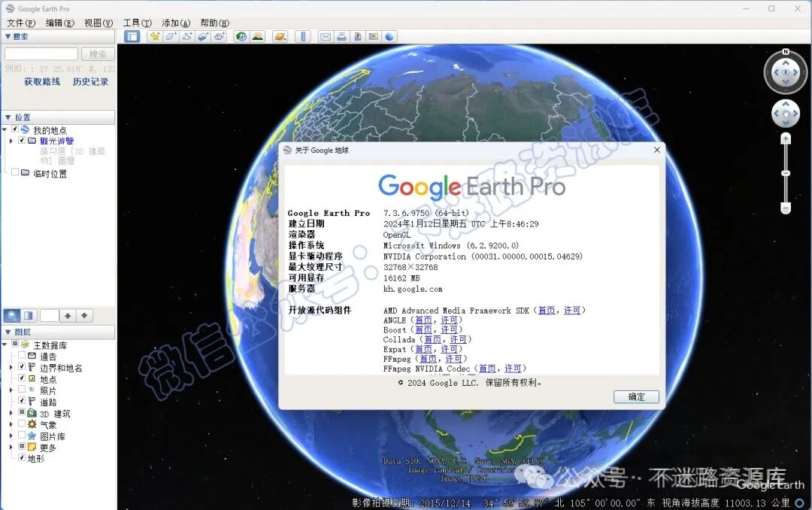Click the 搜索 search button
The width and height of the screenshot is (812, 510).
pyautogui.click(x=97, y=54)
